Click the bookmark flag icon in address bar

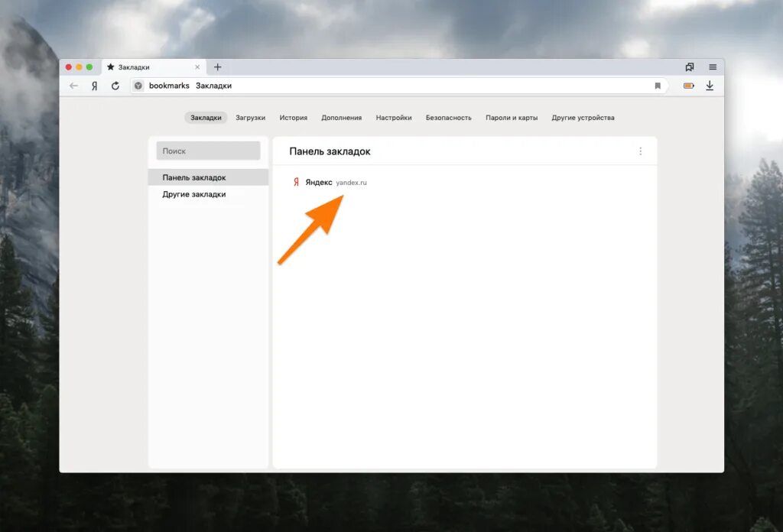tap(658, 86)
